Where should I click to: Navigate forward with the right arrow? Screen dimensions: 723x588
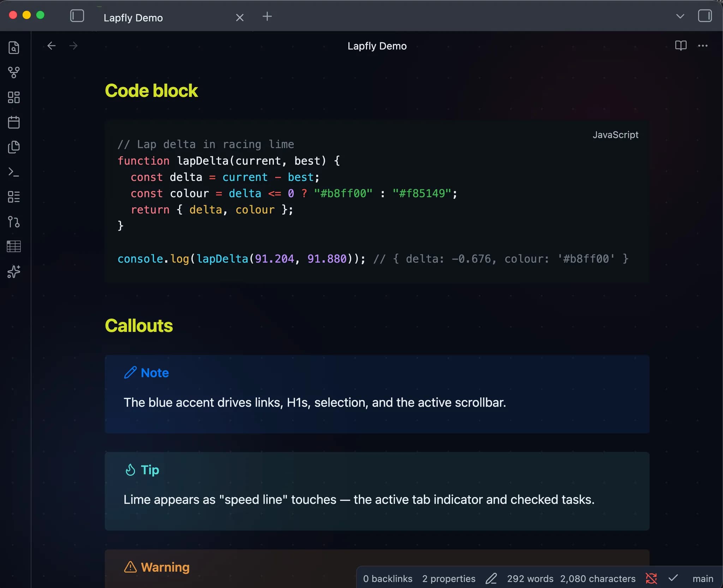click(73, 46)
